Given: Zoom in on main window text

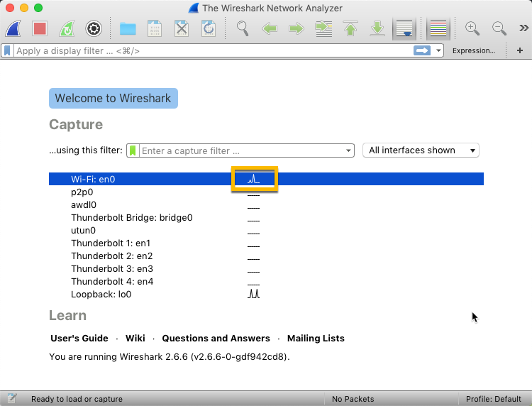Looking at the screenshot, I should point(472,28).
